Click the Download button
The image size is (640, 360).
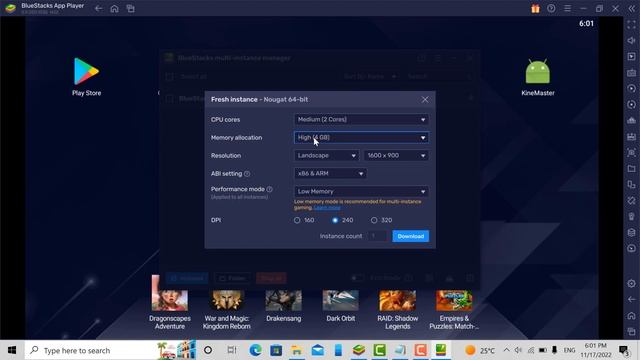pos(411,236)
